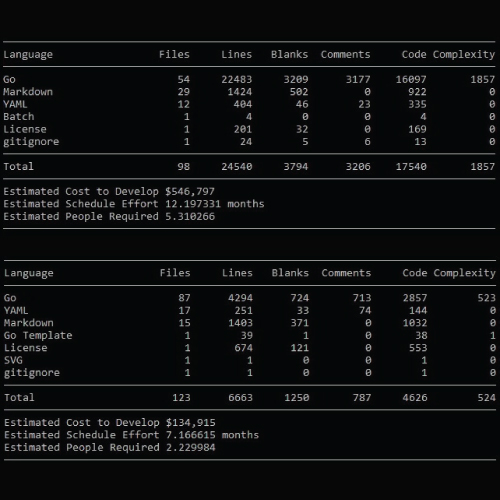Image resolution: width=500 pixels, height=500 pixels.
Task: Select Markdown code value 1032
Action: click(415, 323)
